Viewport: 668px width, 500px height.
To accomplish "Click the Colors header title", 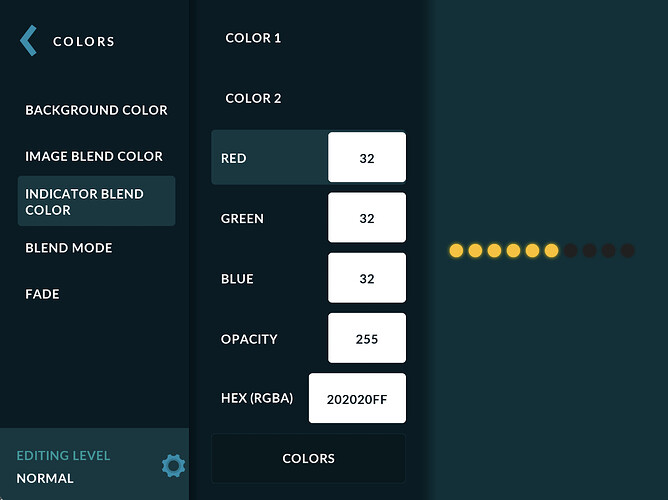I will pos(84,41).
